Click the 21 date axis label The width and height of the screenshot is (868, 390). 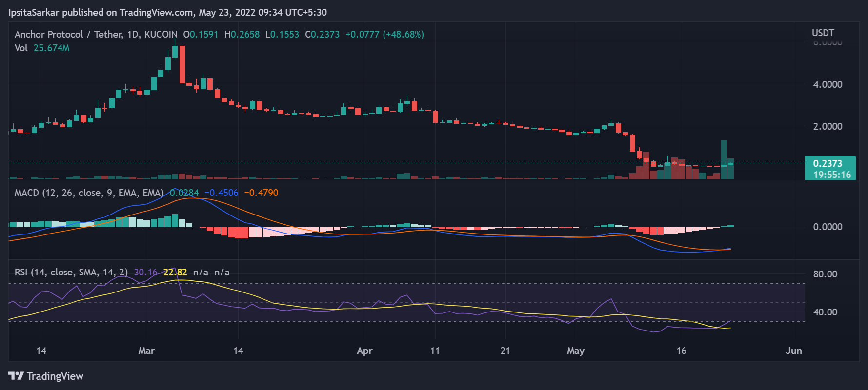[505, 351]
